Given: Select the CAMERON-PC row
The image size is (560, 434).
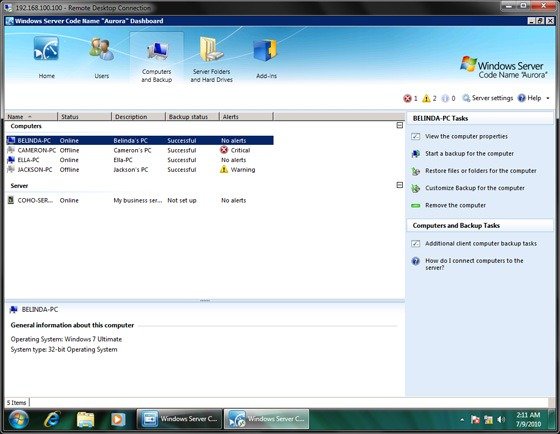Looking at the screenshot, I should click(140, 150).
